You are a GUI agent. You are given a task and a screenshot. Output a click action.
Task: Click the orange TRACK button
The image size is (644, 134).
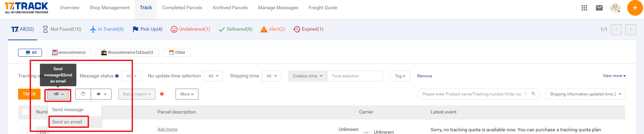[29, 94]
